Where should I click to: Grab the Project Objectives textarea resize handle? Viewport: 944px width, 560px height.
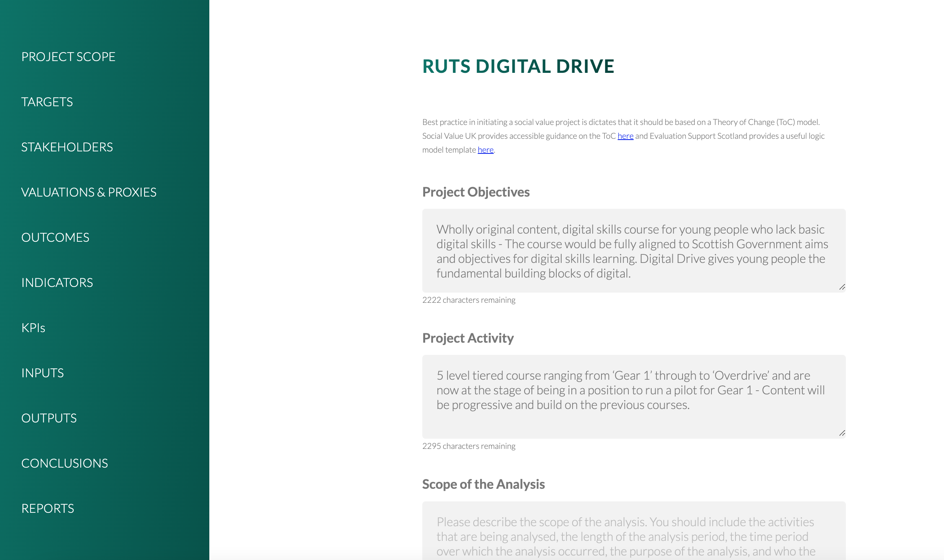pos(842,287)
